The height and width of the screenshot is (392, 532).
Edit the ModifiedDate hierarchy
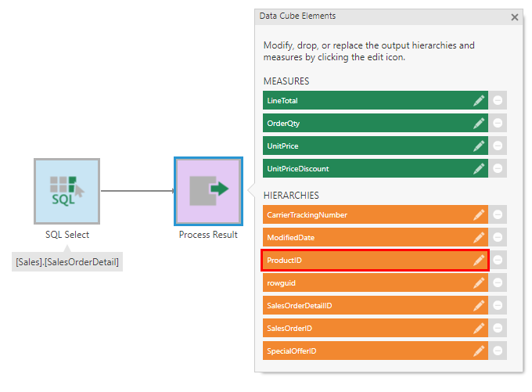(479, 238)
